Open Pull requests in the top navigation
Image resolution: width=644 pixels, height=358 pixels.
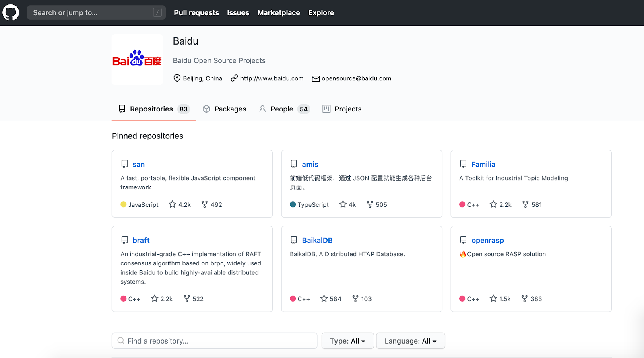pyautogui.click(x=196, y=13)
